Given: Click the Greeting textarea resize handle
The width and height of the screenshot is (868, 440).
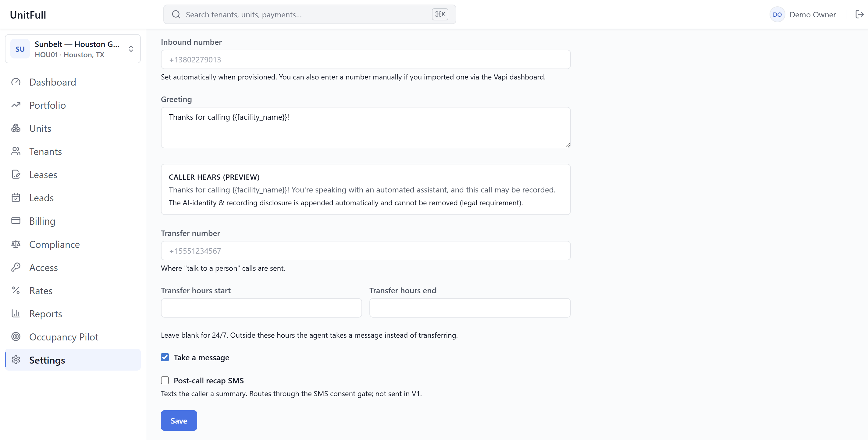Looking at the screenshot, I should [x=567, y=145].
